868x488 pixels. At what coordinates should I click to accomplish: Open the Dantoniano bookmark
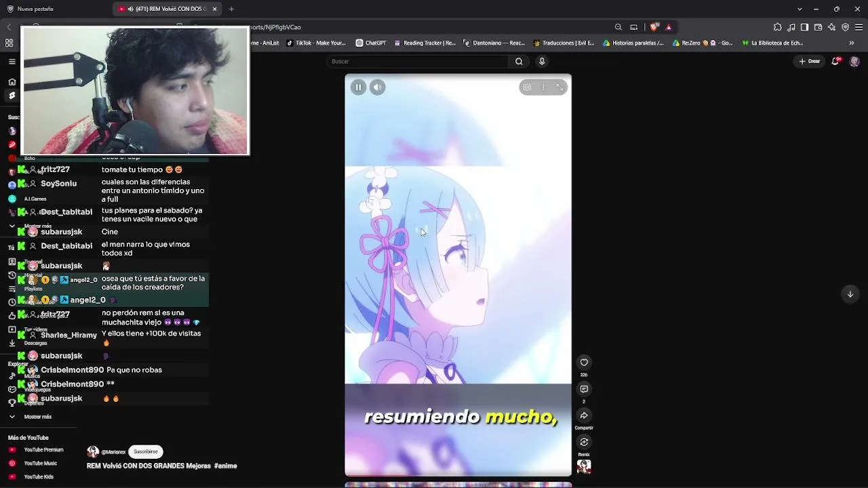(x=494, y=43)
